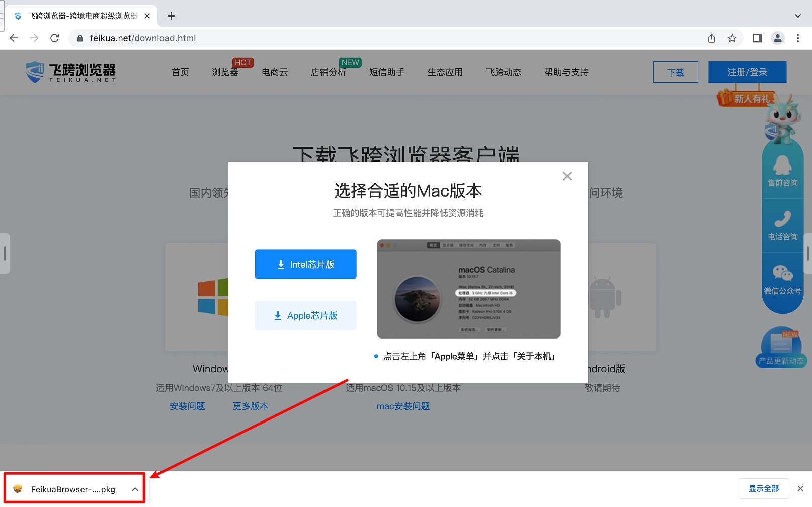Close the downloads bar at bottom
812x507 pixels.
800,489
